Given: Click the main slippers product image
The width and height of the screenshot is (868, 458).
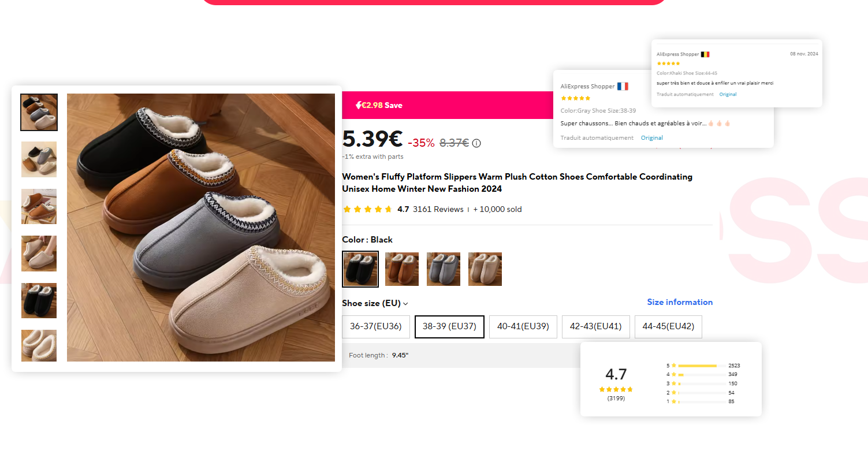Looking at the screenshot, I should [x=201, y=228].
